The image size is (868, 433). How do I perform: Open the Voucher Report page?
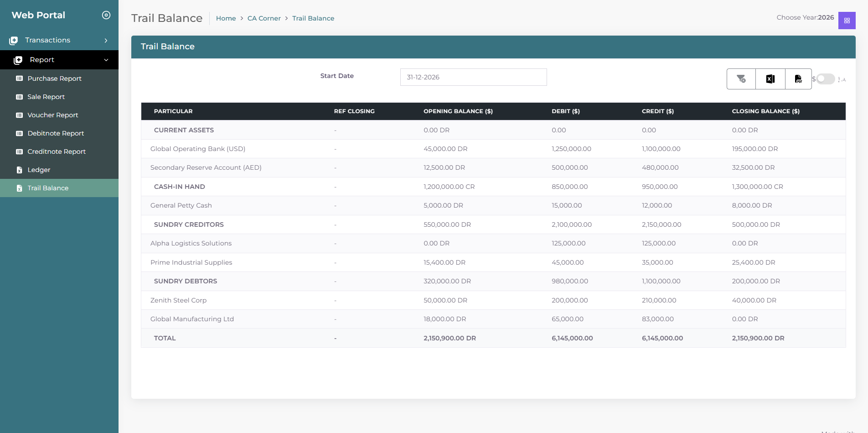[x=52, y=115]
